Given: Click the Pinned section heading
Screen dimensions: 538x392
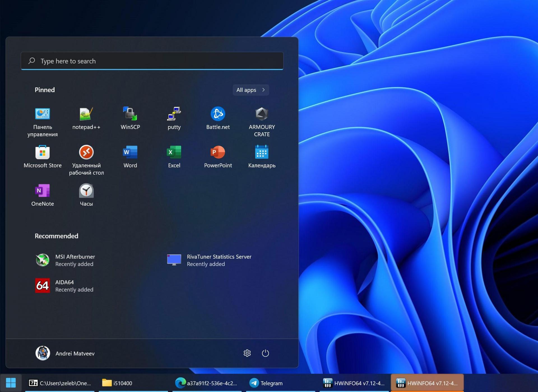Looking at the screenshot, I should tap(45, 90).
